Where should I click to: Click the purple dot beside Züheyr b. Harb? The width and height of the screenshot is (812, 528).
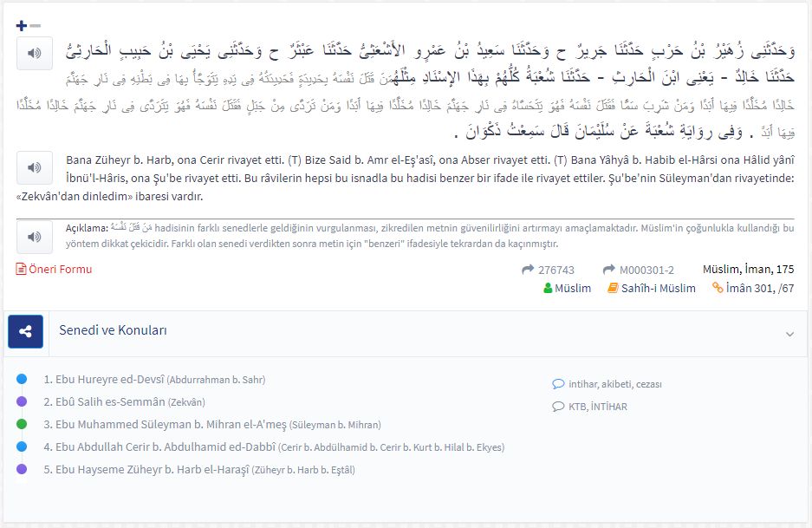tap(22, 469)
